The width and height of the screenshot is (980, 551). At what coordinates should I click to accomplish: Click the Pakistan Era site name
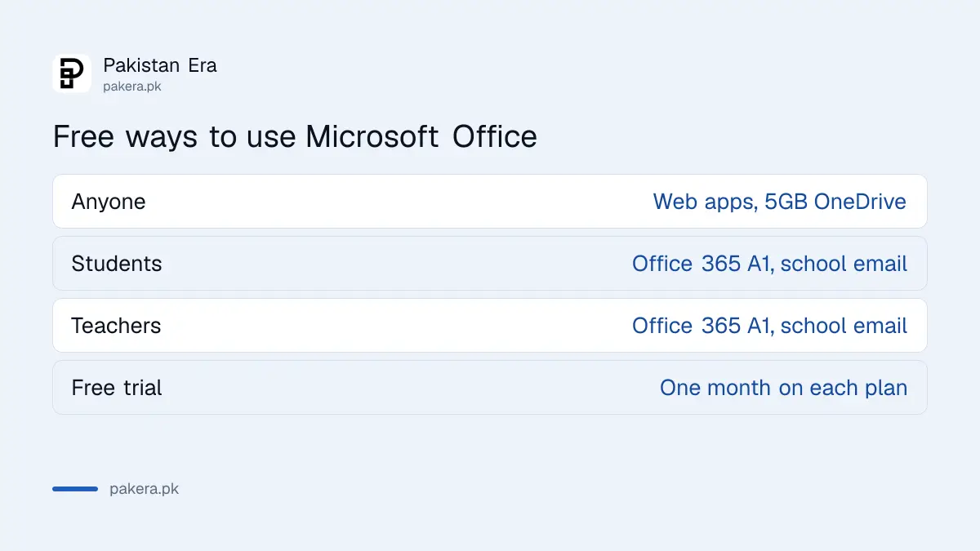tap(160, 65)
